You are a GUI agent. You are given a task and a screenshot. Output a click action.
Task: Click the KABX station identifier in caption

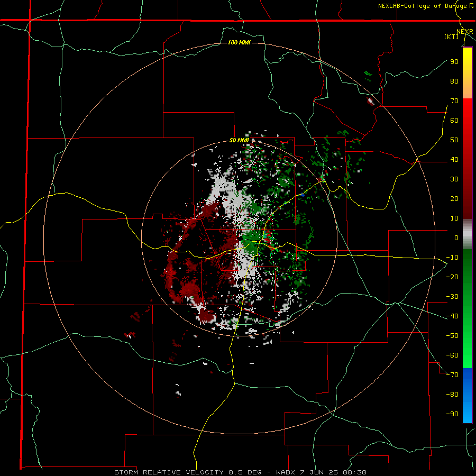tap(286, 472)
